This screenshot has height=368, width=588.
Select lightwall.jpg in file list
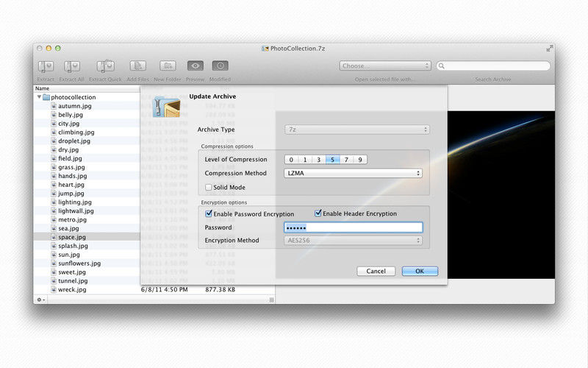76,211
